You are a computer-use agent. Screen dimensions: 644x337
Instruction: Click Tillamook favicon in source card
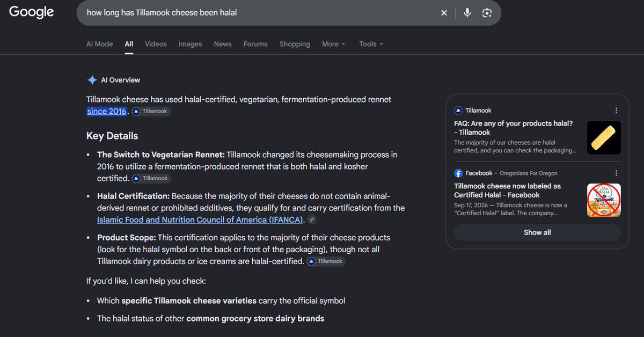[458, 111]
